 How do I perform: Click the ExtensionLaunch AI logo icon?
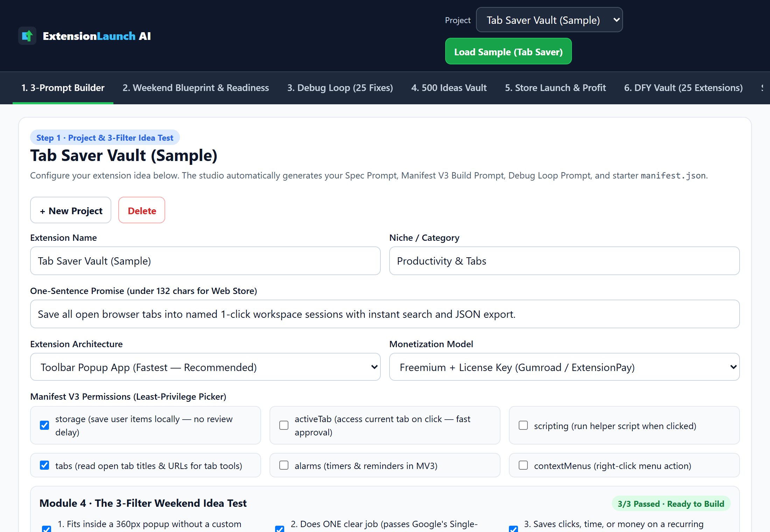coord(27,36)
